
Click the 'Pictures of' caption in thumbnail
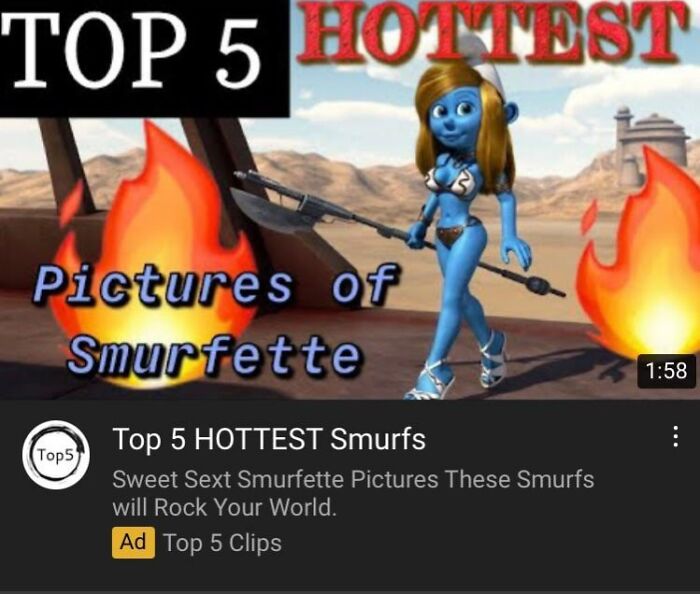tap(214, 284)
